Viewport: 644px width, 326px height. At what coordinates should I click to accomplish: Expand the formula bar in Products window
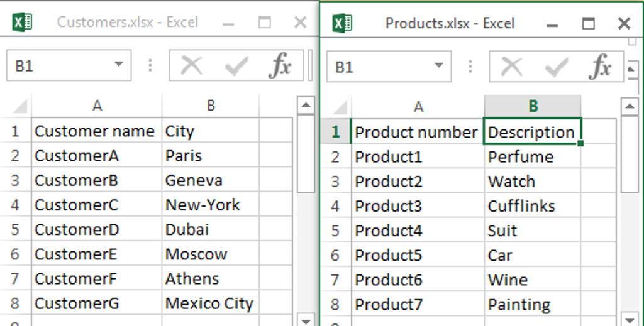[x=631, y=69]
